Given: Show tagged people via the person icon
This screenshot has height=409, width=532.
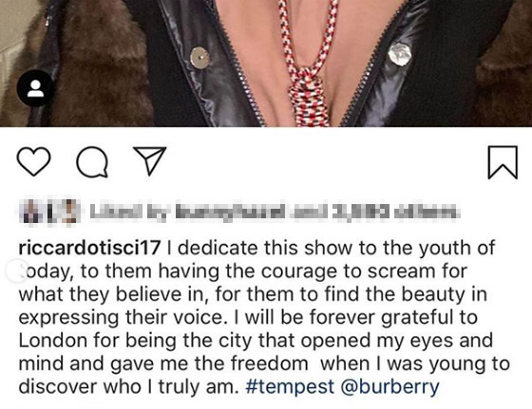Looking at the screenshot, I should 35,88.
